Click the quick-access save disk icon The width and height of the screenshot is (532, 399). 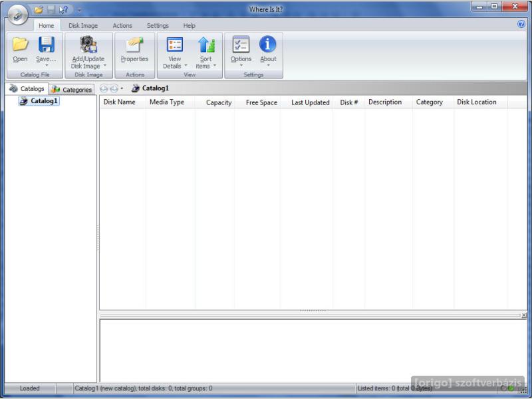[x=51, y=10]
